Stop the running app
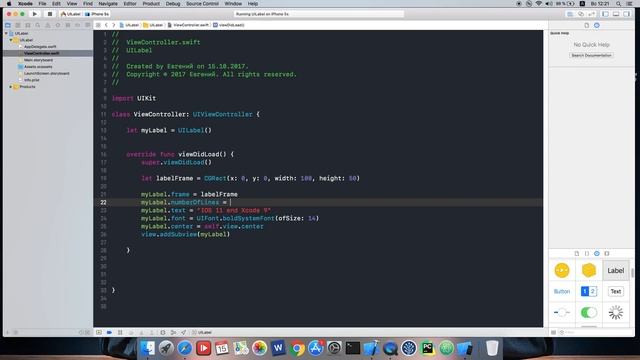The height and width of the screenshot is (360, 640). (x=50, y=14)
